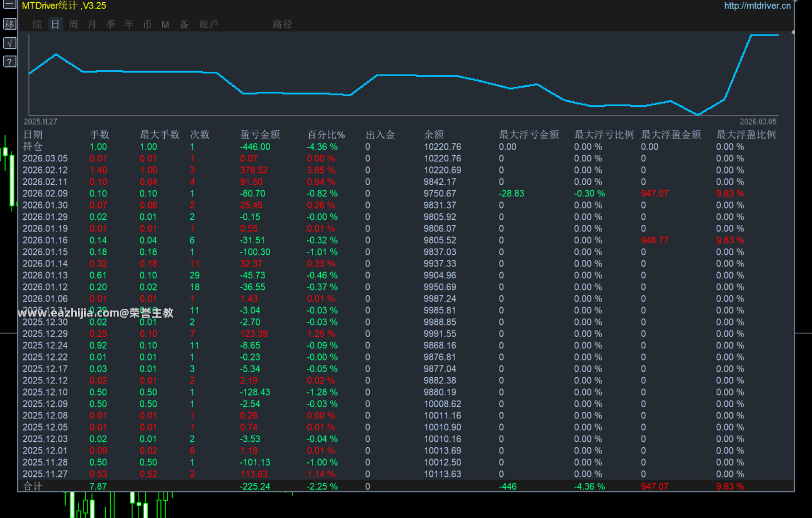Screen dimensions: 812x518
Task: Open the 账户 account tab
Action: point(208,24)
